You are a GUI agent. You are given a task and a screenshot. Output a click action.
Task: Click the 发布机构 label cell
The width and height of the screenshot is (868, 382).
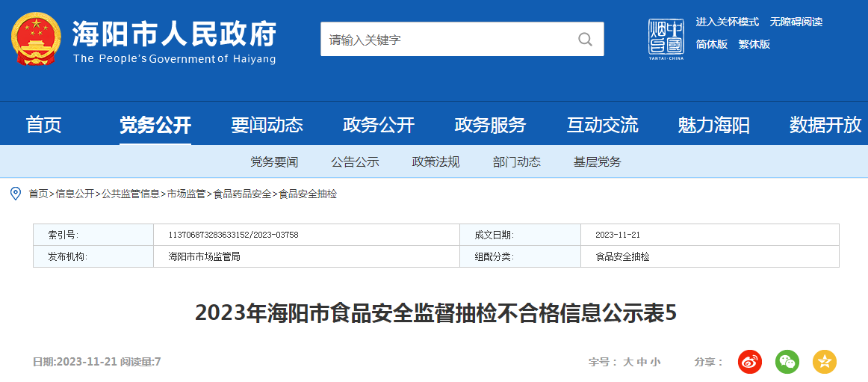pyautogui.click(x=93, y=257)
